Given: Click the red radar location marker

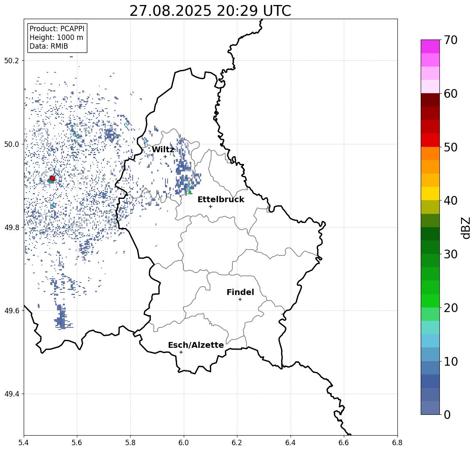Looking at the screenshot, I should tap(52, 178).
